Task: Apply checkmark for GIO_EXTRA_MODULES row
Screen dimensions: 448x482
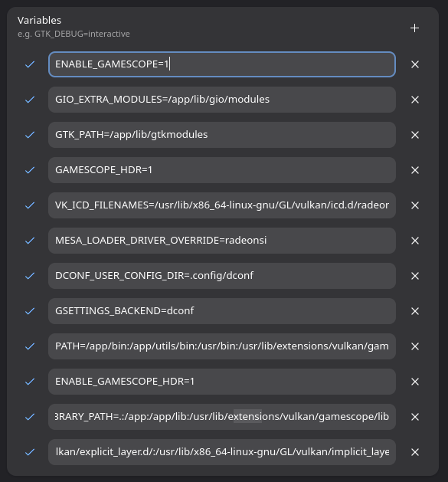Action: click(30, 100)
